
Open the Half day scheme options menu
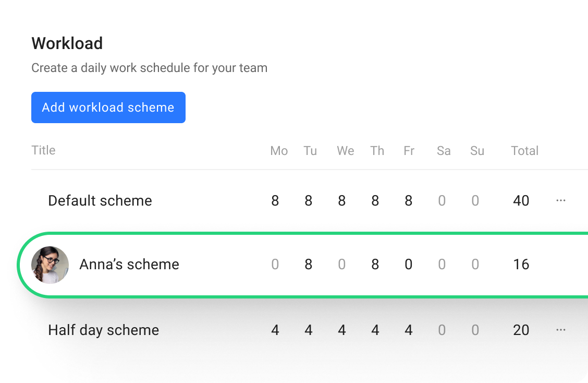tap(561, 330)
